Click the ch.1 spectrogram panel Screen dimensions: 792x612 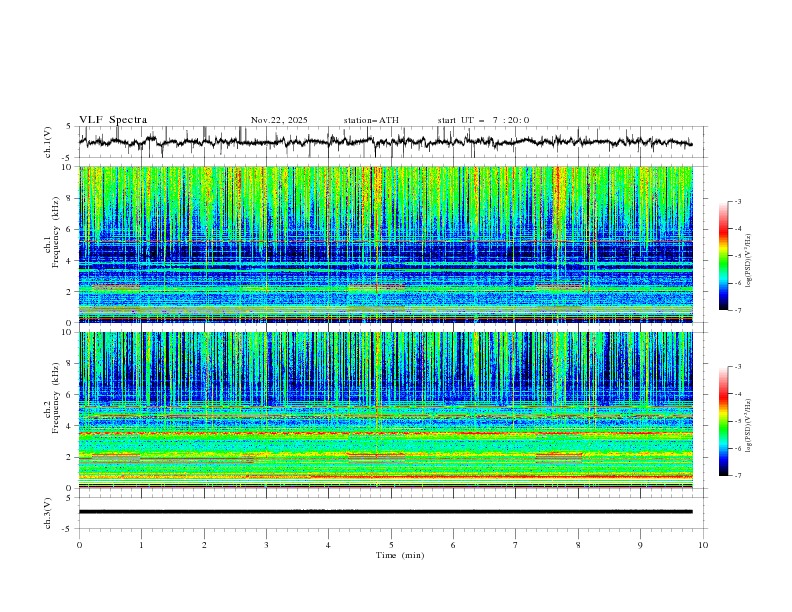tap(386, 244)
